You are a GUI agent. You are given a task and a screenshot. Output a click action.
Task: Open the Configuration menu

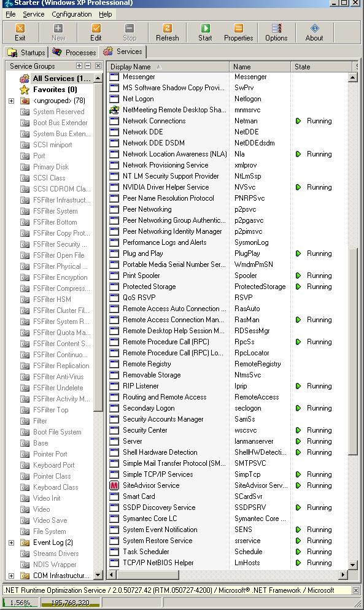(x=72, y=14)
